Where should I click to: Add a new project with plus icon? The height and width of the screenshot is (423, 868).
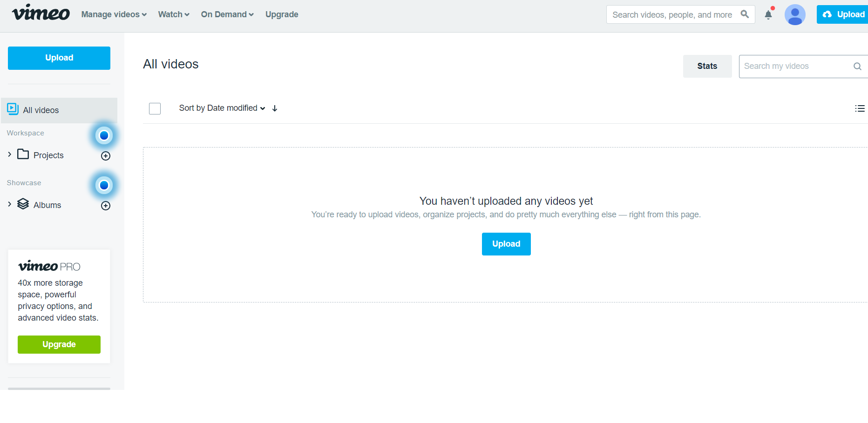(106, 156)
